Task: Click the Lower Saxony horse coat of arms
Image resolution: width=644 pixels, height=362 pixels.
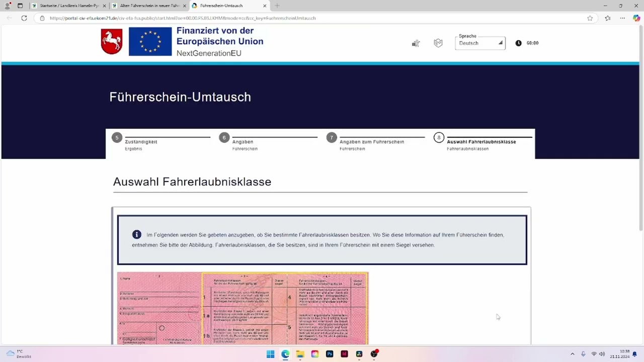Action: [112, 42]
